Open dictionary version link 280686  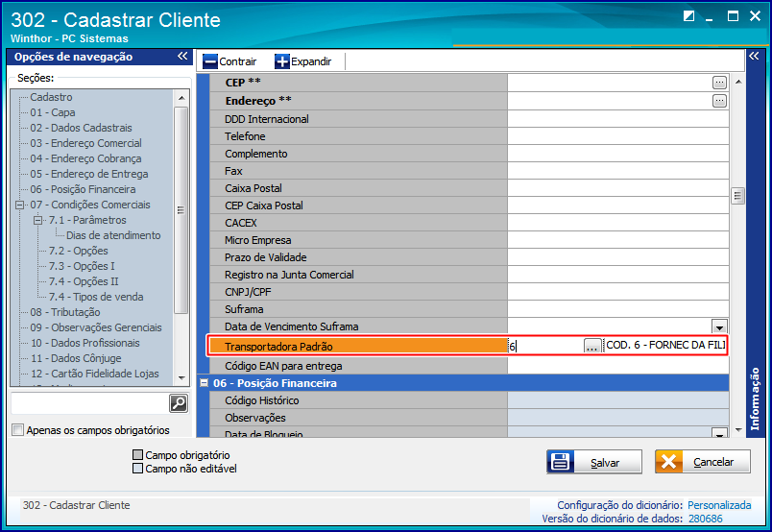click(x=705, y=519)
